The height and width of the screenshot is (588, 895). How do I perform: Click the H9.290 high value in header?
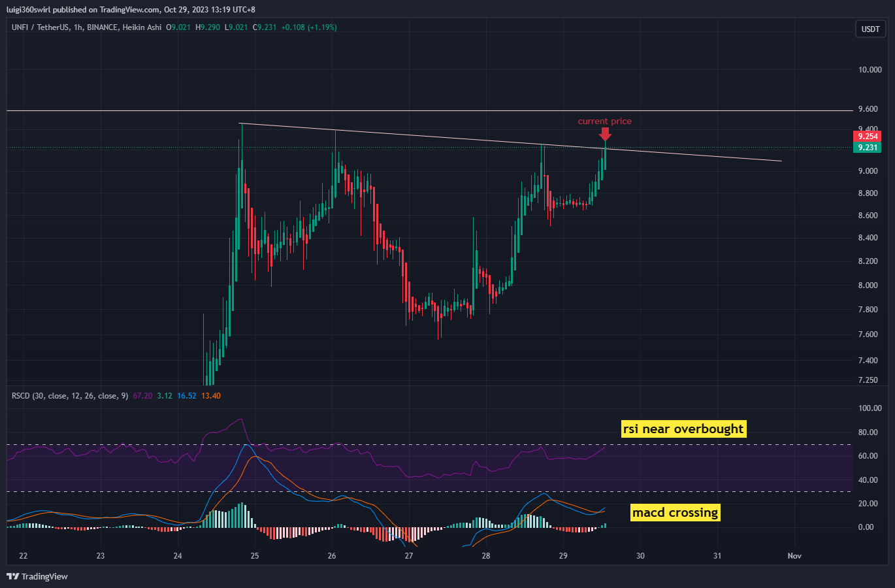[208, 27]
